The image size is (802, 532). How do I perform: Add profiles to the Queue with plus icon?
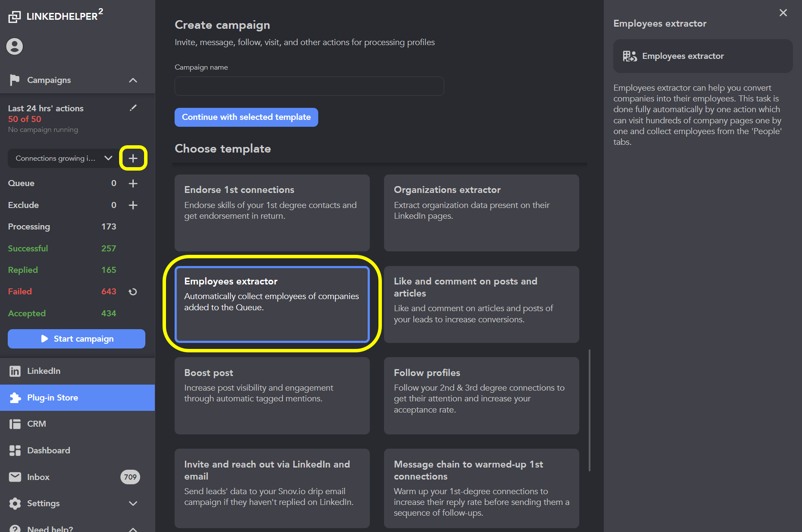[x=133, y=183]
